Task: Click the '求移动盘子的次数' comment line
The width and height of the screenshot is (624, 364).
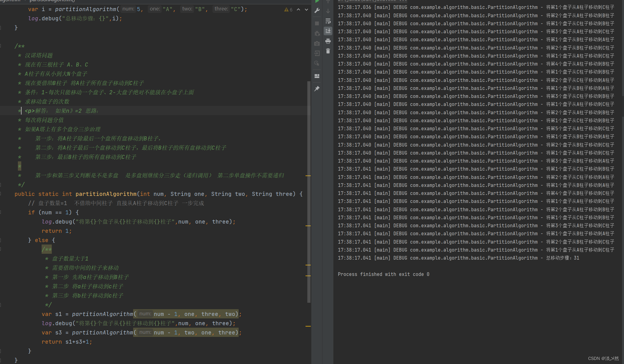Action: 47,102
